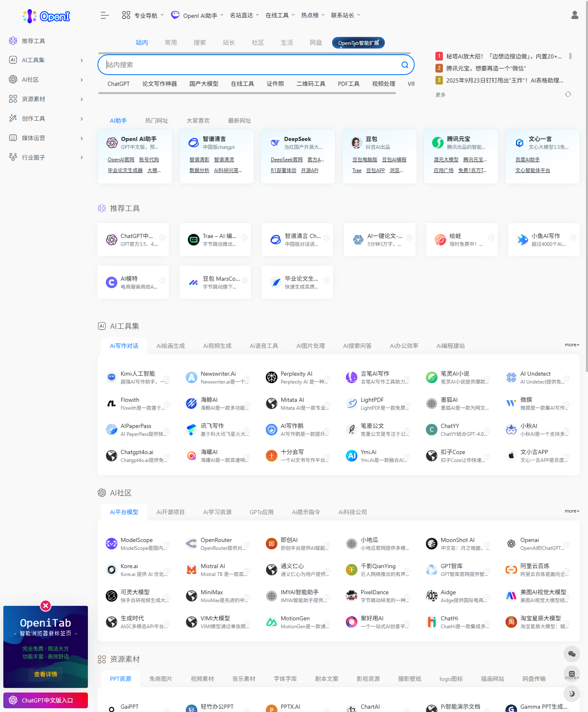Close the OpeniTab promotional banner
Image resolution: width=588 pixels, height=712 pixels.
46,606
